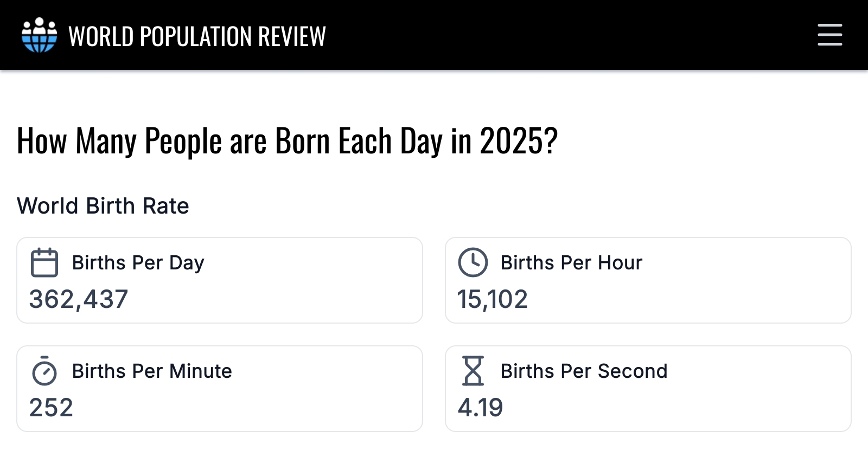
Task: Select the 252 births per minute value
Action: click(51, 408)
